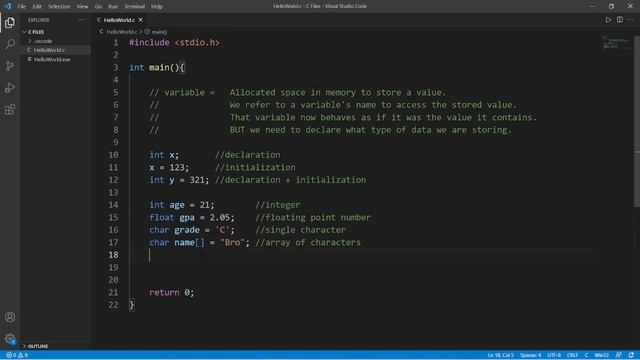Open the Run menu
The width and height of the screenshot is (640, 360).
click(113, 7)
